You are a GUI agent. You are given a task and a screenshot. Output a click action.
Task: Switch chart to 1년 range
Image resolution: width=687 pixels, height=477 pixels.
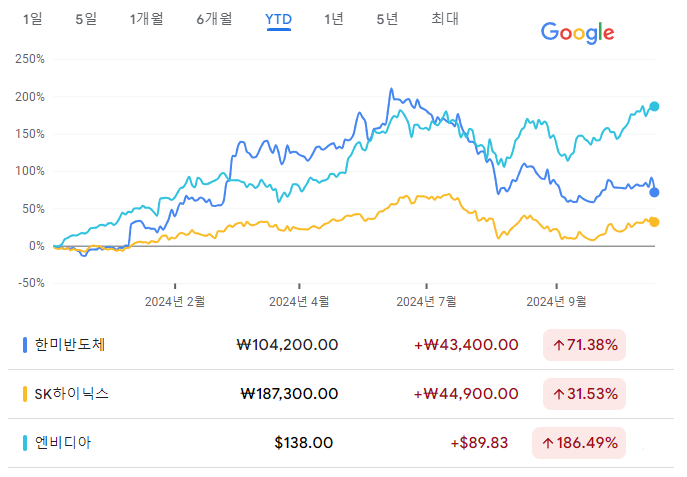pos(333,19)
